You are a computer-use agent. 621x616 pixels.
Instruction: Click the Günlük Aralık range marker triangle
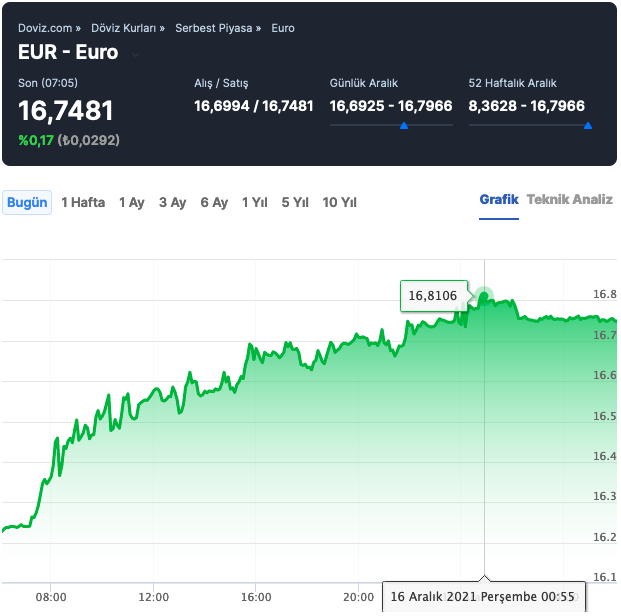point(403,126)
